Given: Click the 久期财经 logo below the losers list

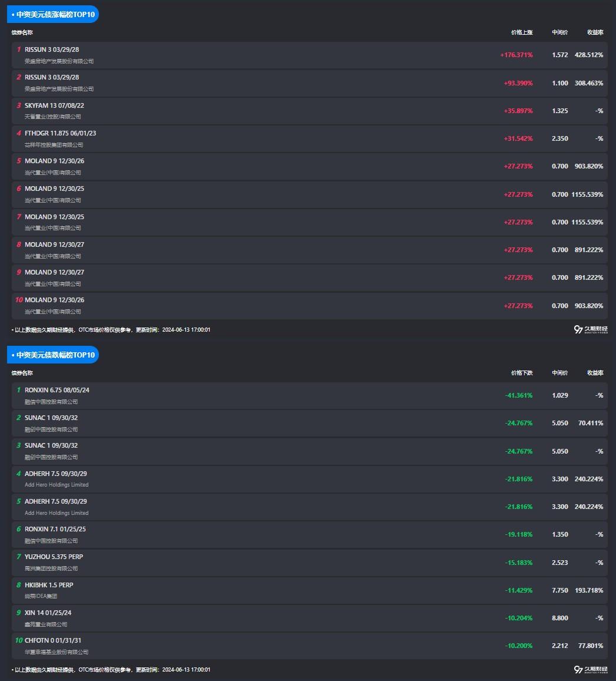Looking at the screenshot, I should click(x=590, y=669).
